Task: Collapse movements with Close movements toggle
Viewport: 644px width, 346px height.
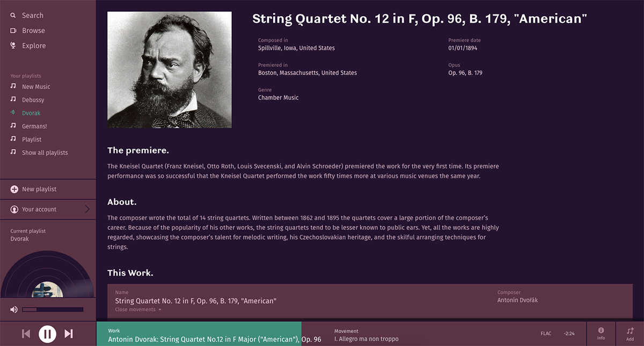Action: (138, 310)
